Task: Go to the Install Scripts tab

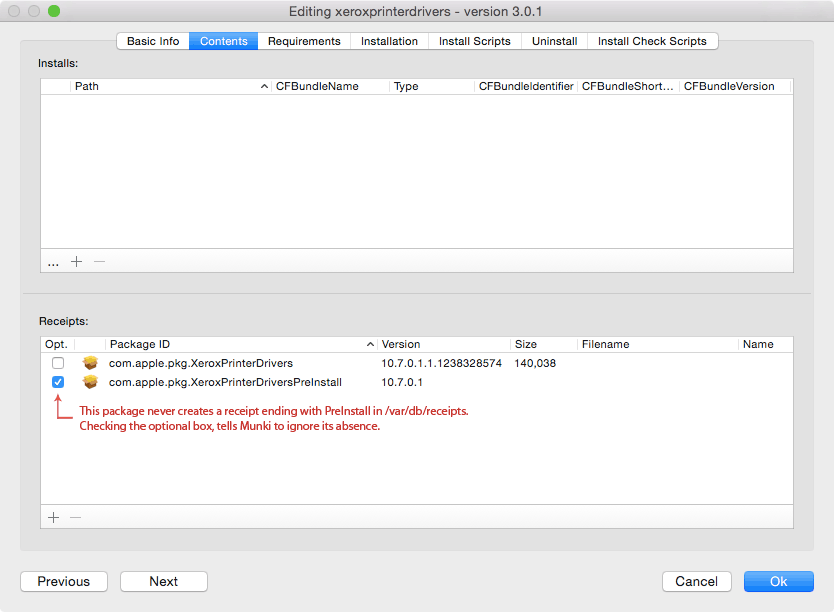Action: pos(474,41)
